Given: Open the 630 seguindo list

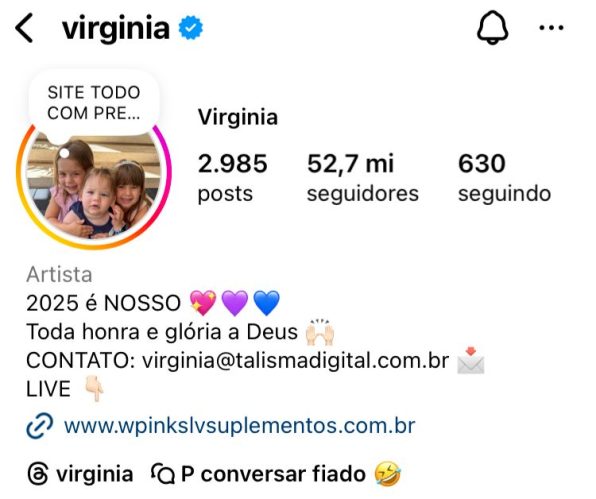Looking at the screenshot, I should pos(504,177).
